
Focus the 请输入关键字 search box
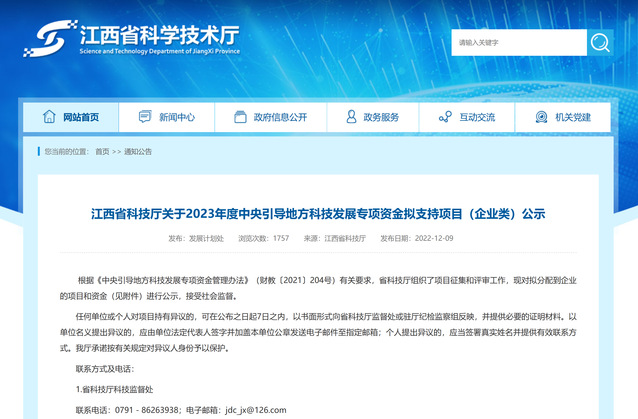point(517,43)
